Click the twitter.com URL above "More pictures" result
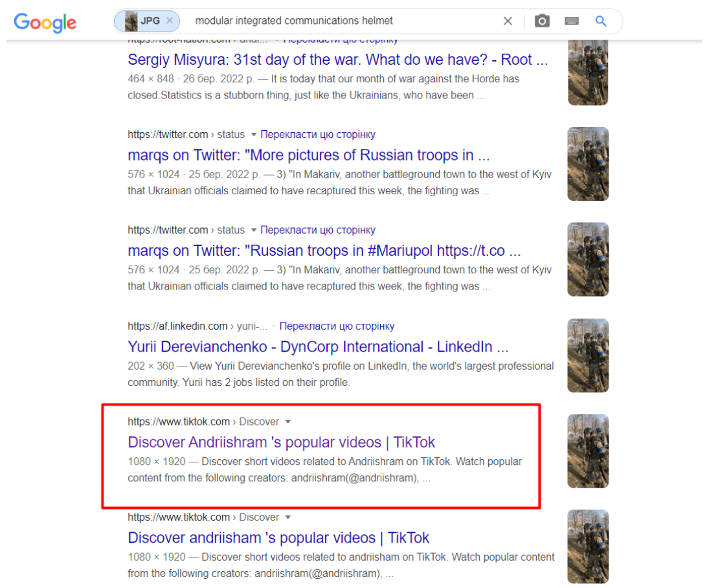 [x=168, y=135]
